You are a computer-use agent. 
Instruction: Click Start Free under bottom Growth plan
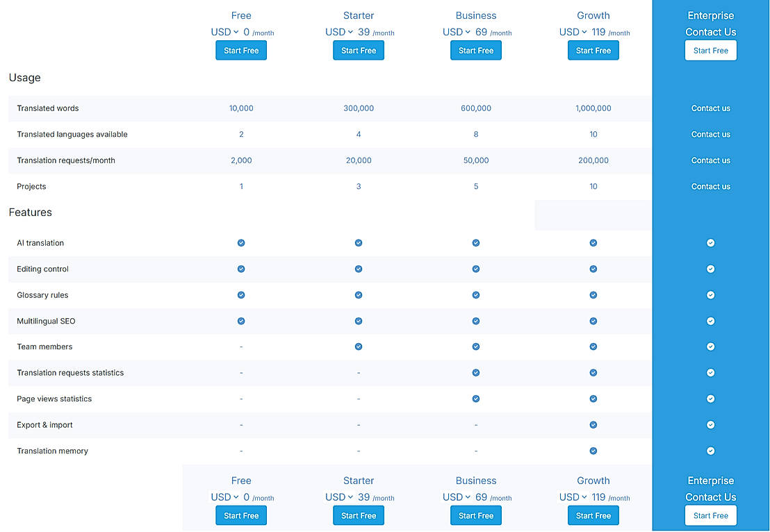[x=593, y=516]
